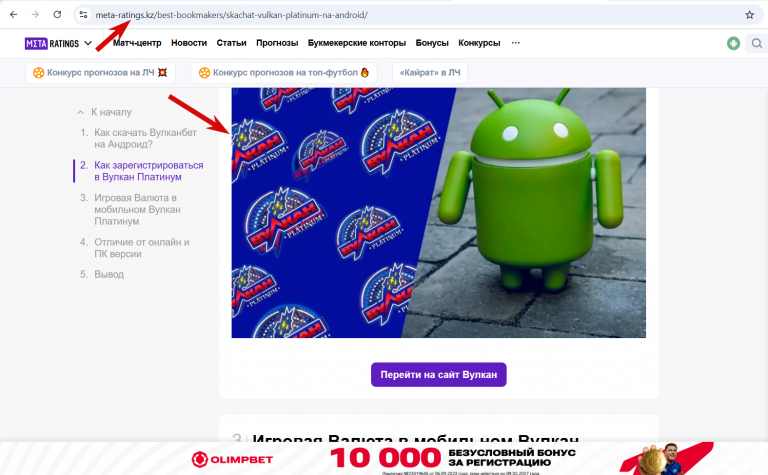Expand the dropdown arrow beside Meta Ratings logo
768x475 pixels.
88,43
